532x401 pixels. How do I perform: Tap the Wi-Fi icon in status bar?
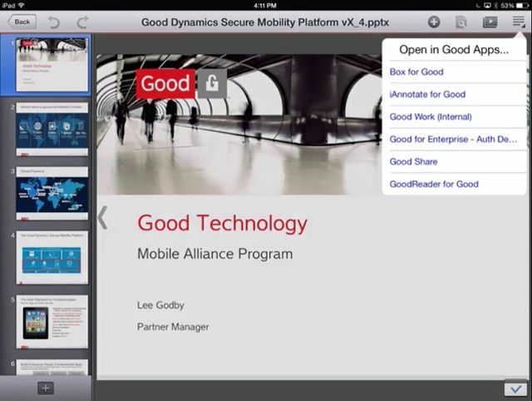pos(21,6)
